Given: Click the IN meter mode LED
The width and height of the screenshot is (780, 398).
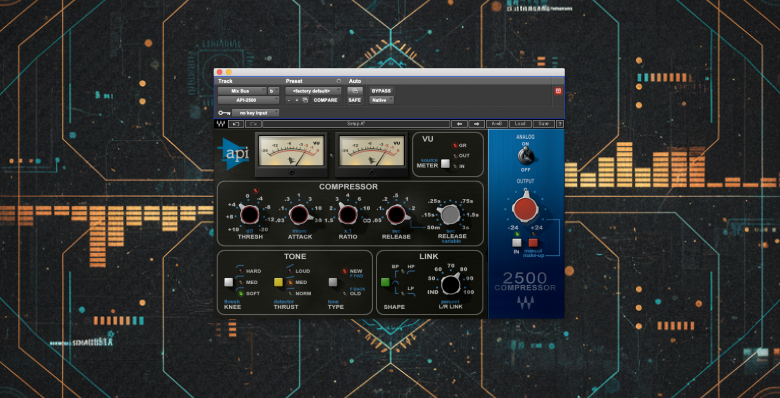Looking at the screenshot, I should coord(455,166).
